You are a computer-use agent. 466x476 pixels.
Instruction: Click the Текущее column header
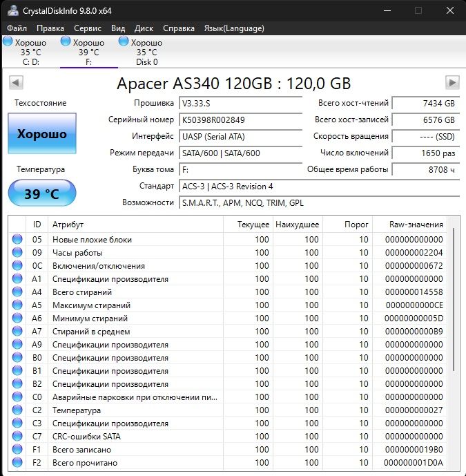(248, 225)
